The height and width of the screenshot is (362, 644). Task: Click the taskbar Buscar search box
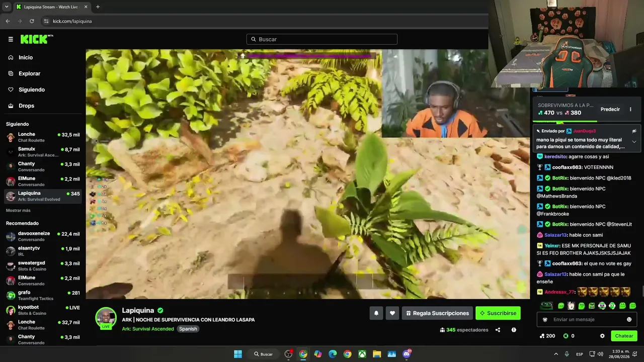[263, 354]
